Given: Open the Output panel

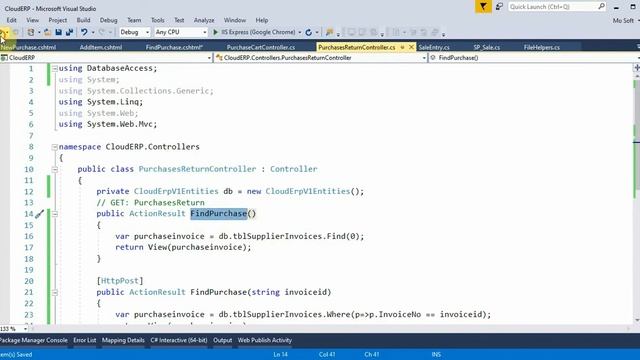Looking at the screenshot, I should coord(222,340).
